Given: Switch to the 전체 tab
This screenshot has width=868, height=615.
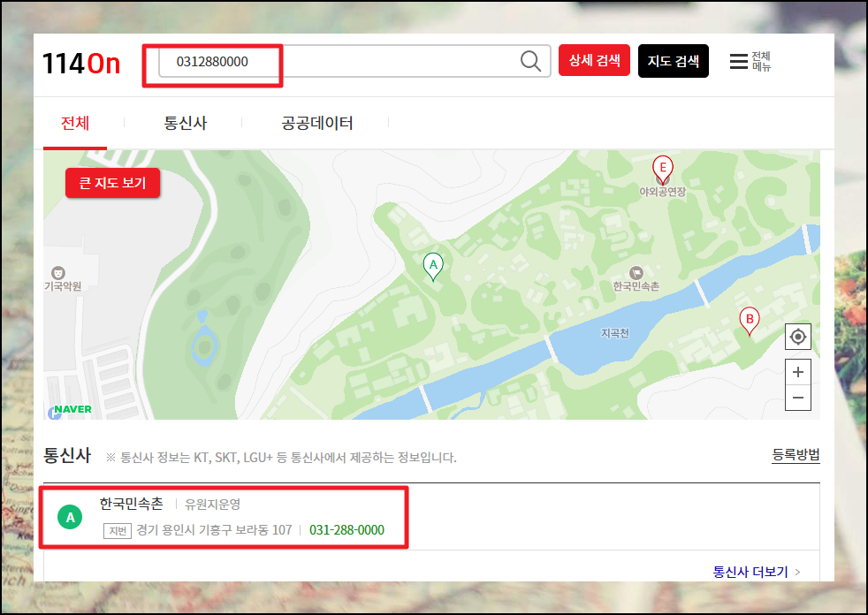Looking at the screenshot, I should [x=75, y=123].
